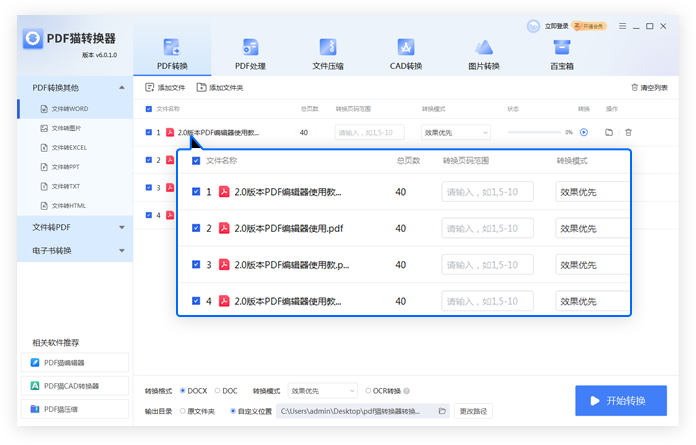Choose 文件转EXCEL in the sidebar
The image size is (696, 445).
[75, 148]
